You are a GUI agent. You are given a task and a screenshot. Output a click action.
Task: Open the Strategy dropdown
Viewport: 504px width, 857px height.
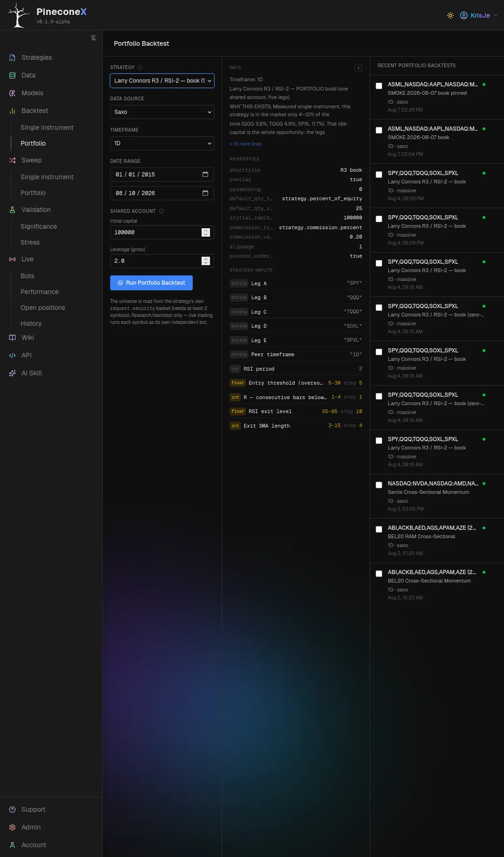coord(162,81)
